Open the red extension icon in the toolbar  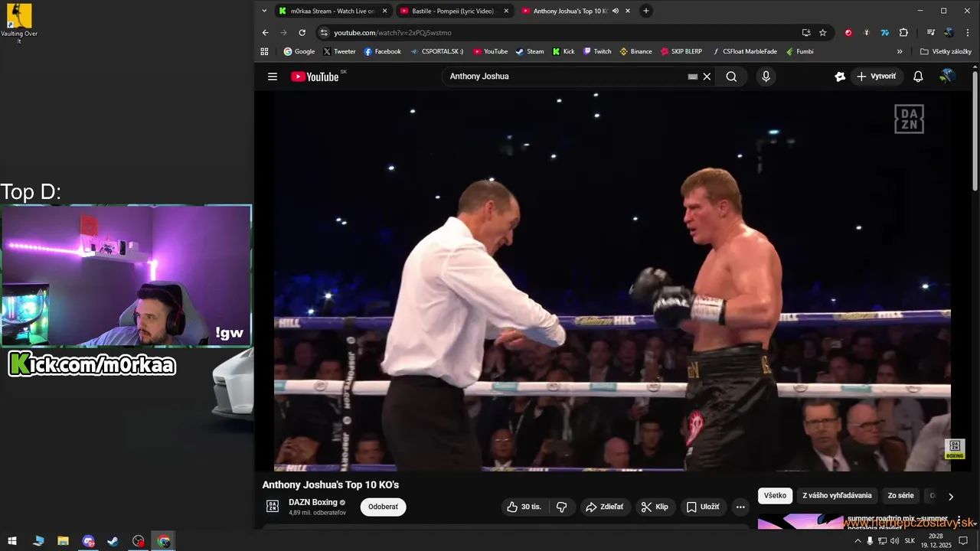click(x=848, y=33)
